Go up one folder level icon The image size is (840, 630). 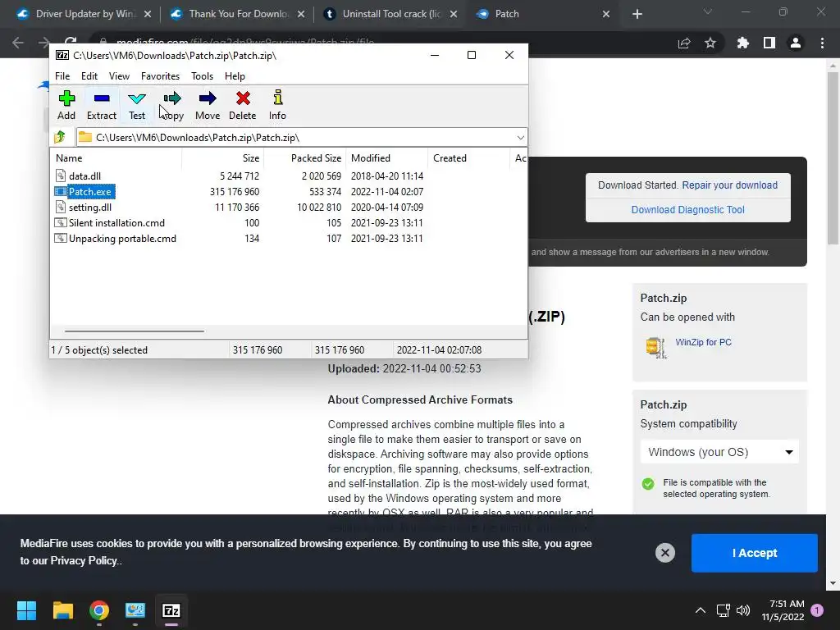[x=60, y=137]
